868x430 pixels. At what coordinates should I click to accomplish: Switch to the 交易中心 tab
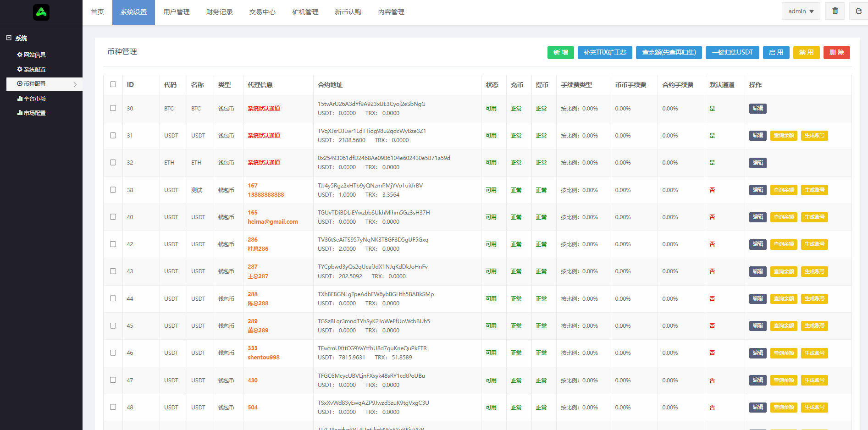(262, 12)
